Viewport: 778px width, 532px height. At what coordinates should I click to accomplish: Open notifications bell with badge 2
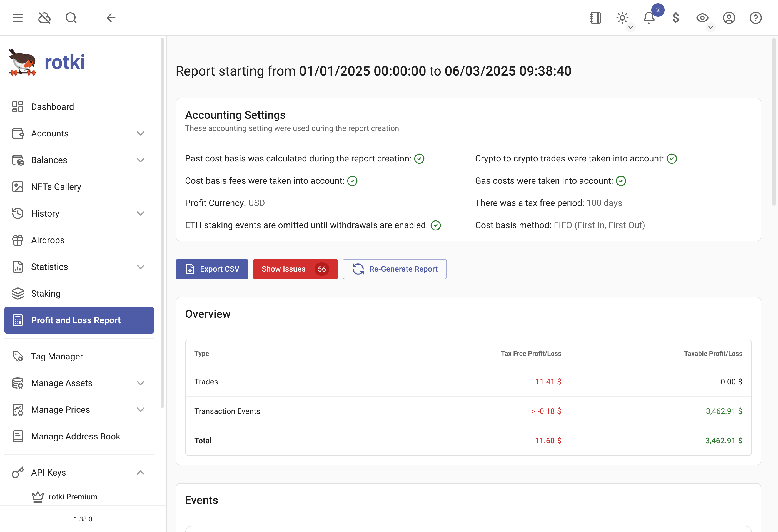click(x=649, y=18)
